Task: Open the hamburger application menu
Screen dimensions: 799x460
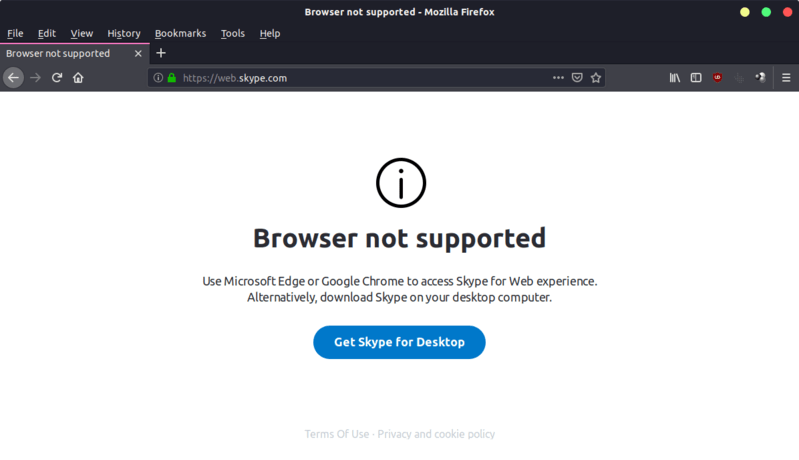Action: click(786, 78)
